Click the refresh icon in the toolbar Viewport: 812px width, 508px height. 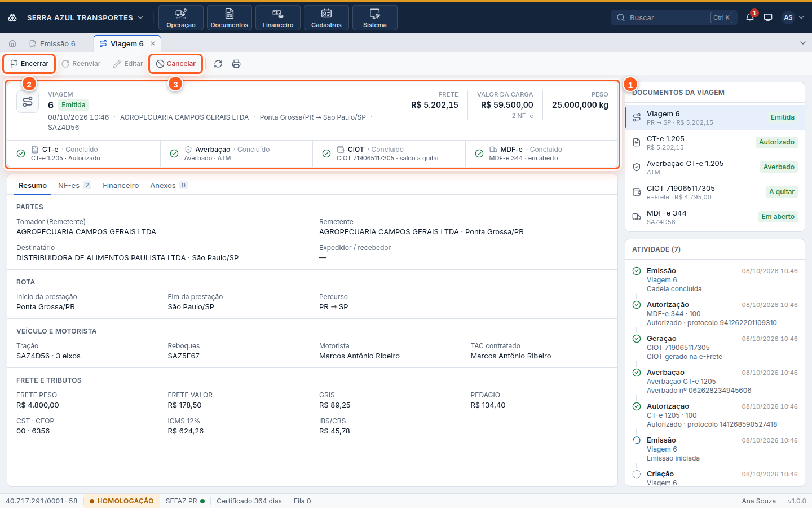pyautogui.click(x=218, y=64)
